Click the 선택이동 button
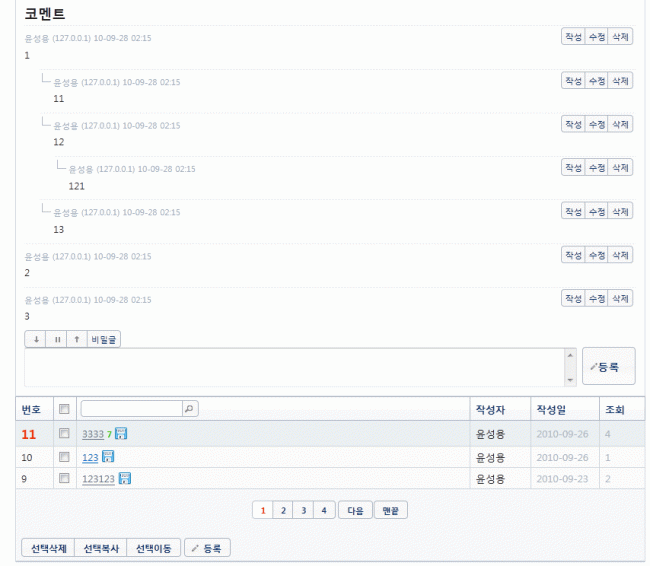650x566 pixels. click(154, 548)
